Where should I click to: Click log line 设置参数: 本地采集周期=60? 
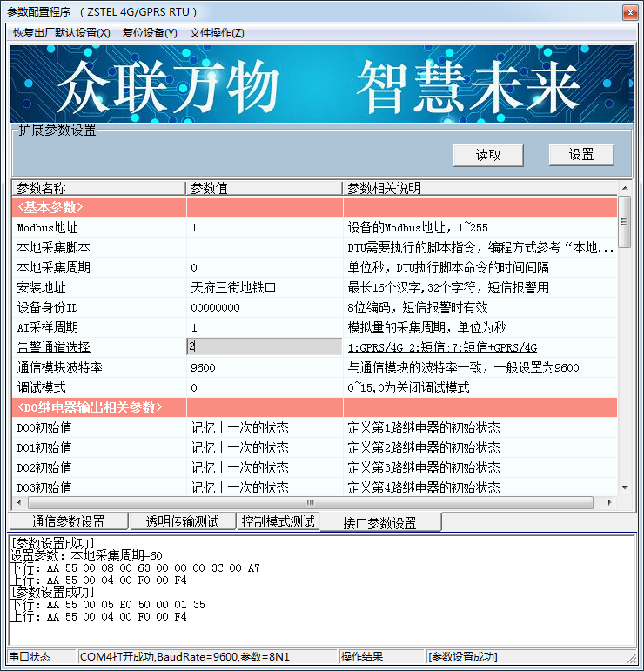[86, 555]
